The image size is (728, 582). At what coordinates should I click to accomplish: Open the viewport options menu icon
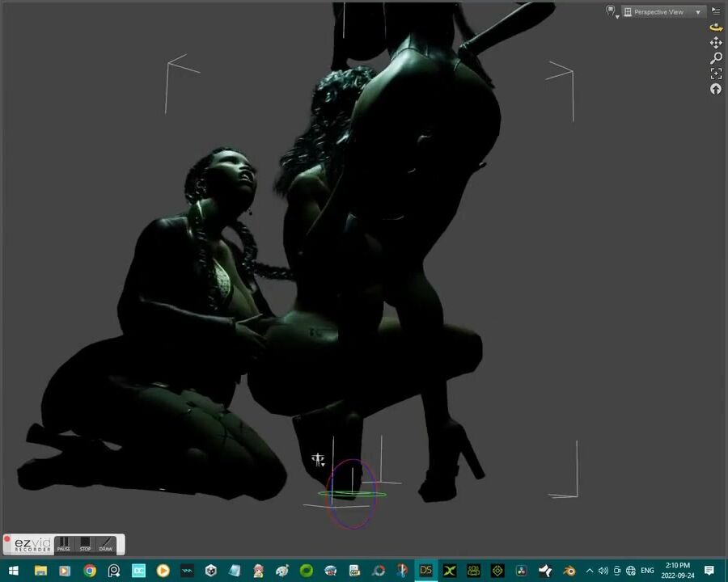tap(716, 11)
